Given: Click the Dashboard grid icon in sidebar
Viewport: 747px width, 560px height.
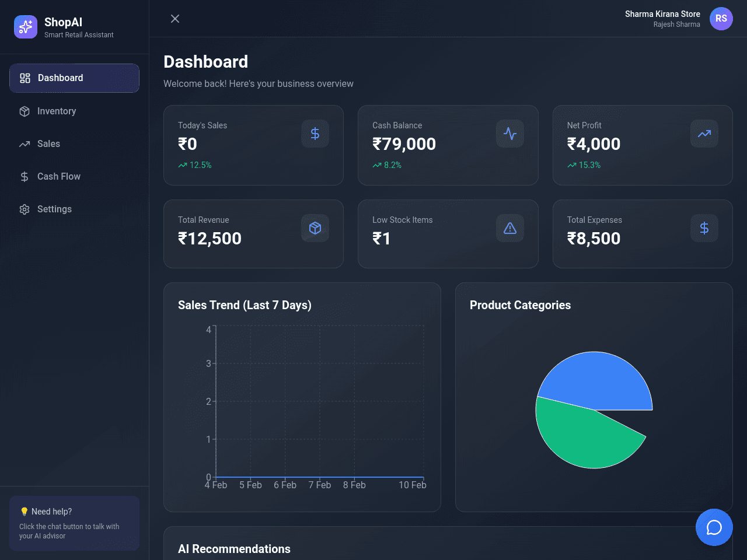Looking at the screenshot, I should point(25,78).
